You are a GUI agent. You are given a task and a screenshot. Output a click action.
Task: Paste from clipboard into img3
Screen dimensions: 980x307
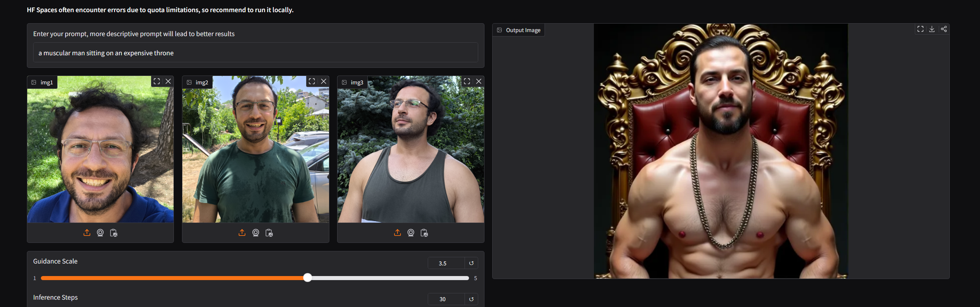[424, 233]
